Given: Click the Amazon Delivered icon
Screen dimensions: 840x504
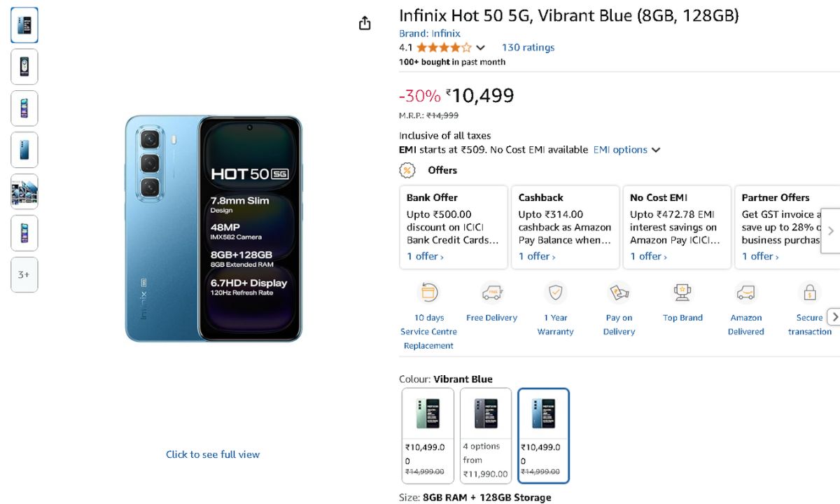Looking at the screenshot, I should pyautogui.click(x=745, y=293).
